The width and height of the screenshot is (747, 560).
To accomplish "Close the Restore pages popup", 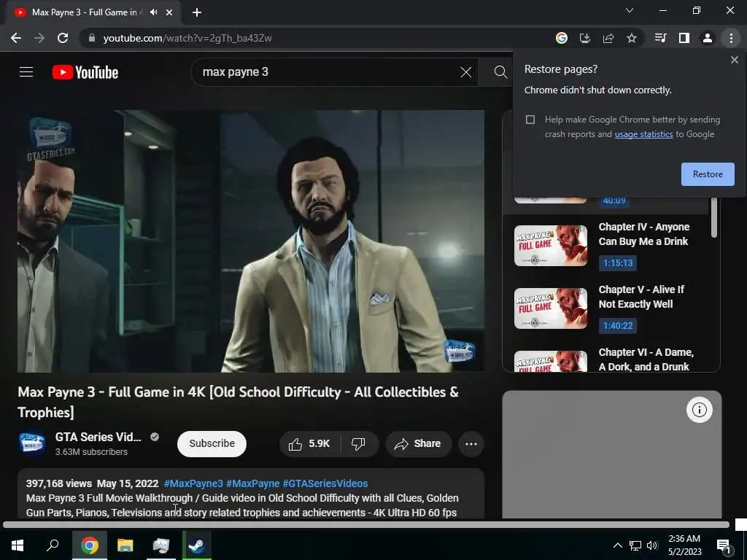I will pyautogui.click(x=734, y=60).
